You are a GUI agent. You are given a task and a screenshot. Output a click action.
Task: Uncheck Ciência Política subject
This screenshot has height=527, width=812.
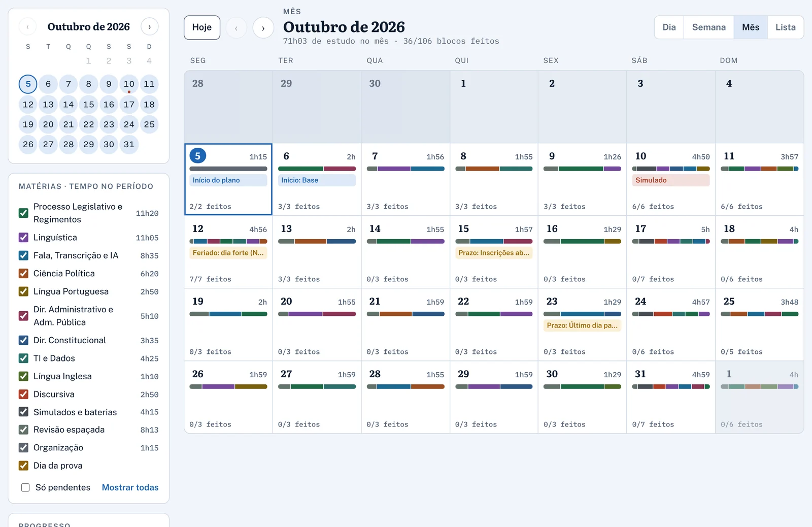coord(23,273)
